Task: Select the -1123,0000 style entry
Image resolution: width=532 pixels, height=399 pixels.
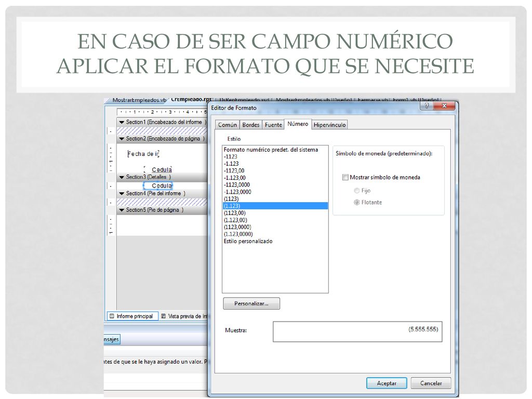Action: click(x=275, y=185)
